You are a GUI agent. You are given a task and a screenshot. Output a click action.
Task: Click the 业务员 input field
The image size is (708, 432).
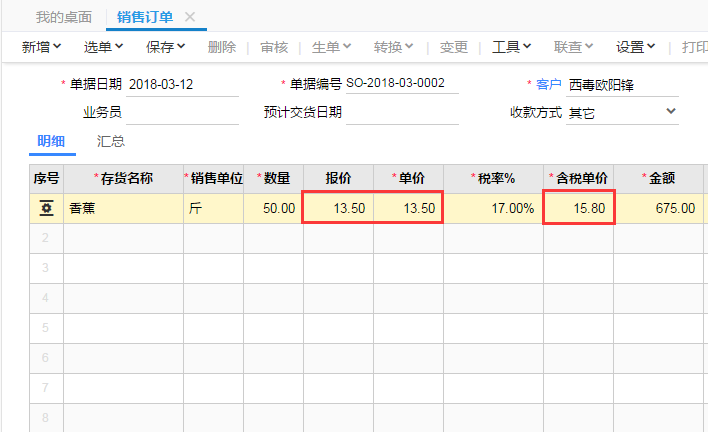(x=182, y=112)
